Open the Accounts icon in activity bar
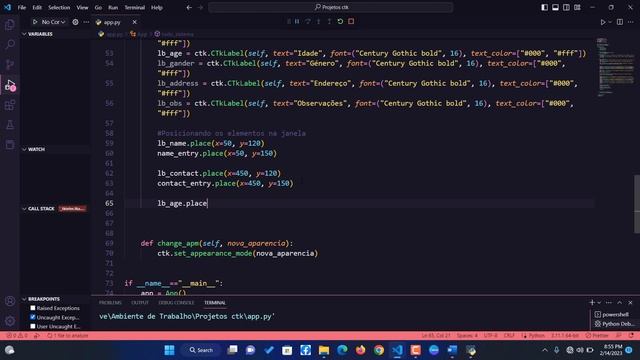The image size is (640, 360). click(10, 301)
